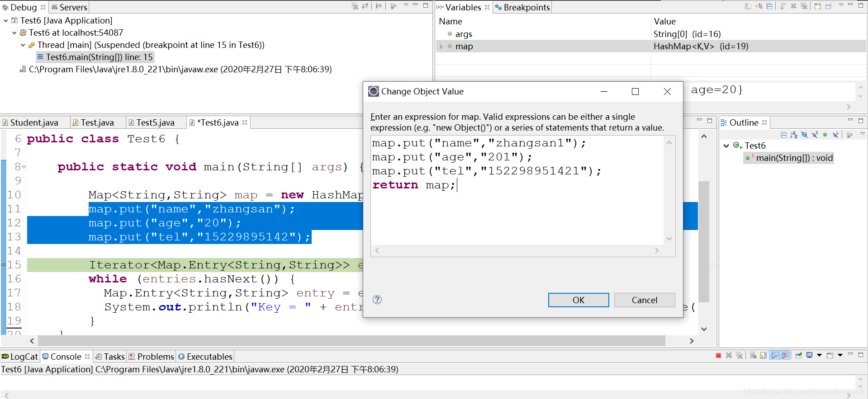Close the Test6.java editor tab

pos(245,122)
